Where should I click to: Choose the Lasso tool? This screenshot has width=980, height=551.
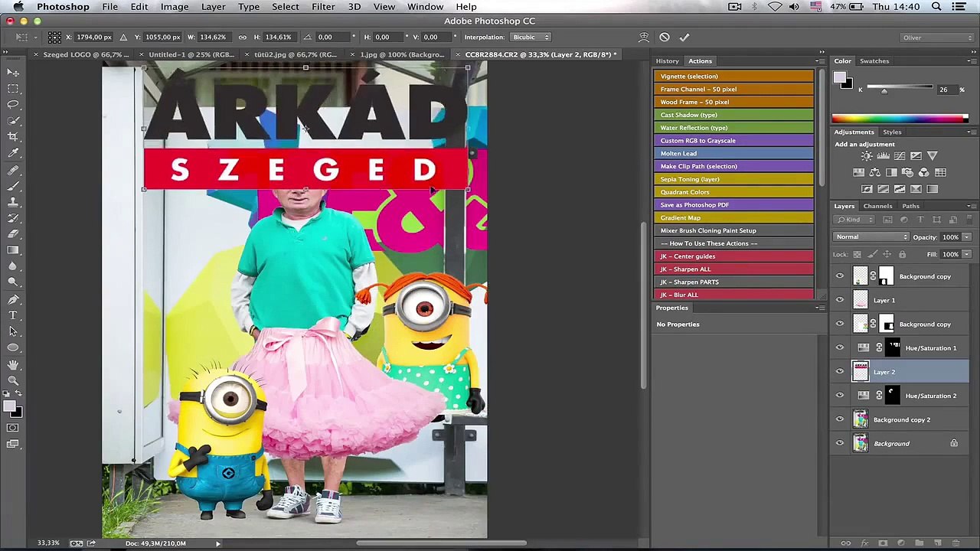(x=13, y=104)
